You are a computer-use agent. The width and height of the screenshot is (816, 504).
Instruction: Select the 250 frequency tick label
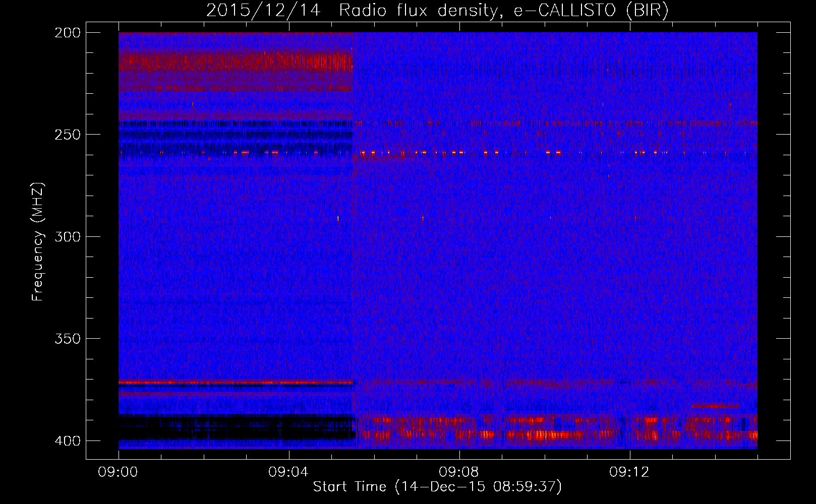click(x=67, y=135)
